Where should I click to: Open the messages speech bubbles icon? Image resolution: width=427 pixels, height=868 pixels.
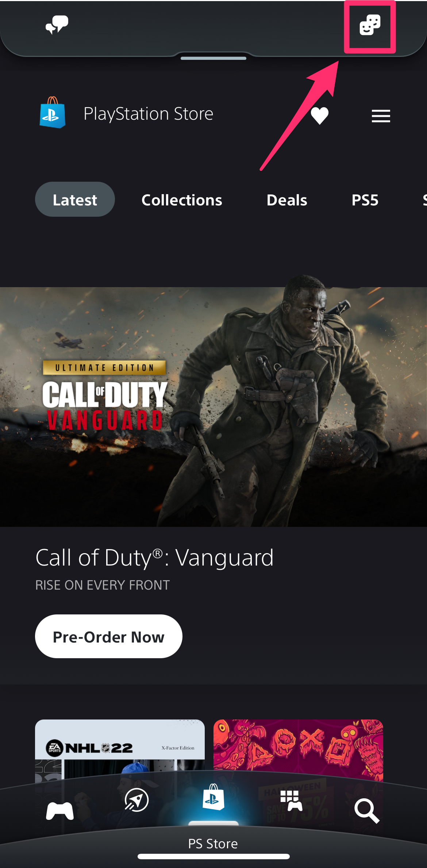(57, 24)
